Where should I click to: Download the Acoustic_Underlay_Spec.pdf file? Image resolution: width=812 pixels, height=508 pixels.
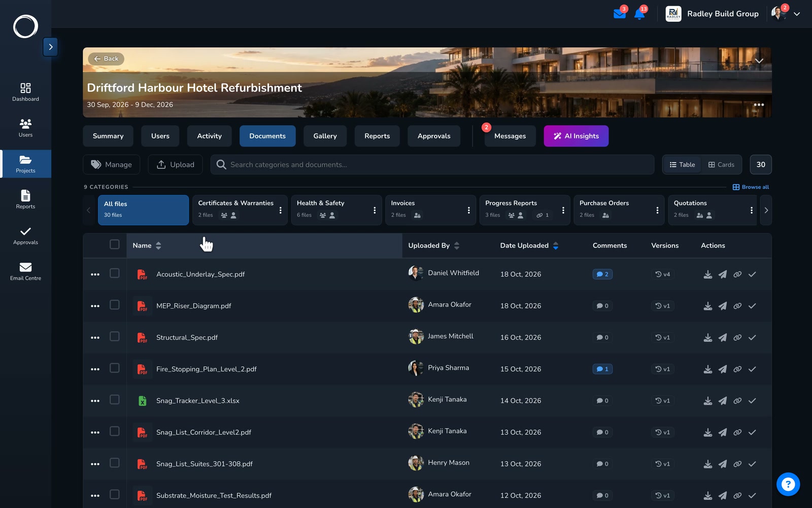[707, 274]
